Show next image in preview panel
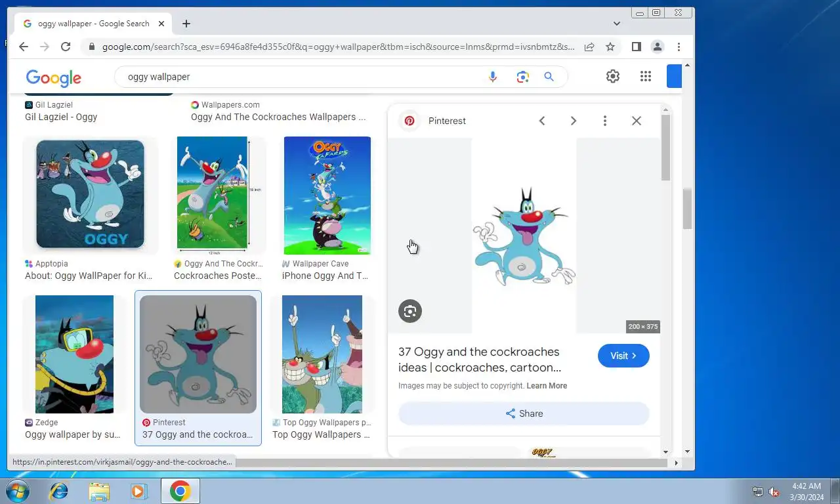840x504 pixels. coord(574,121)
